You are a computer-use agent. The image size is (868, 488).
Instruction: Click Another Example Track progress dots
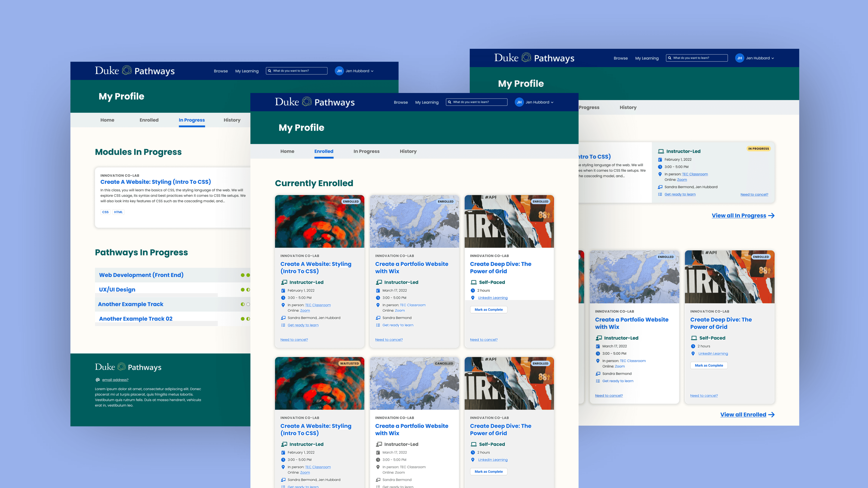[245, 304]
